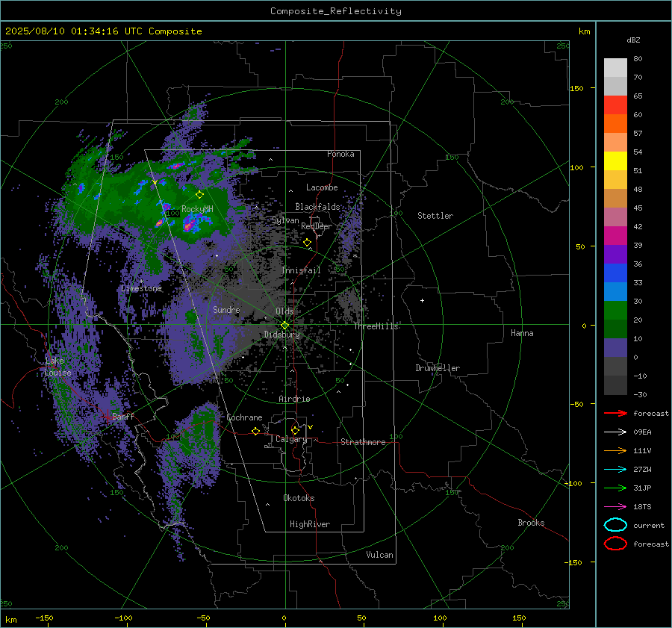Select the Blackfalds label on map
Screen dimensions: 672x628
317,207
